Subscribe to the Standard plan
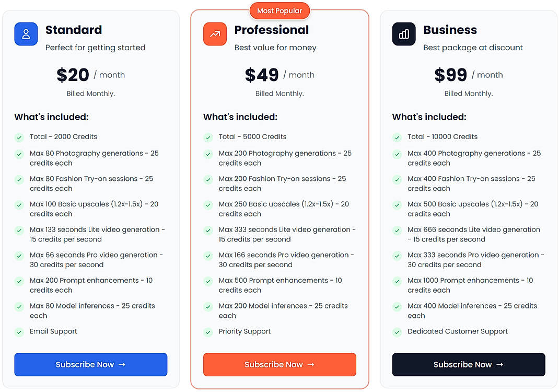The height and width of the screenshot is (392, 559). pyautogui.click(x=90, y=364)
